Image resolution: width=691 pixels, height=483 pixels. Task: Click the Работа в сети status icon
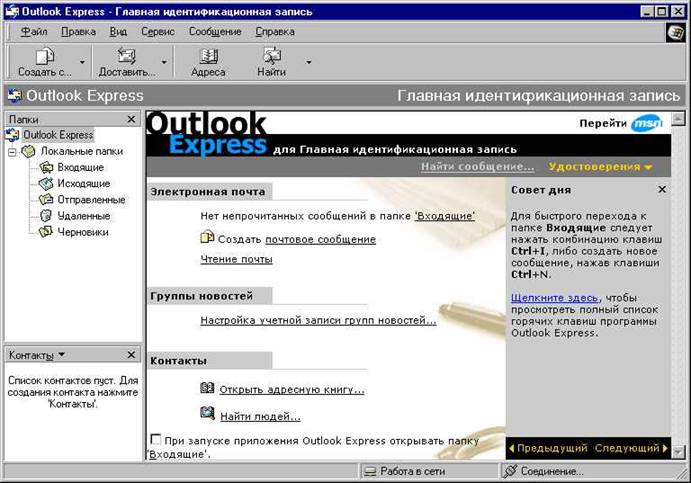click(370, 472)
